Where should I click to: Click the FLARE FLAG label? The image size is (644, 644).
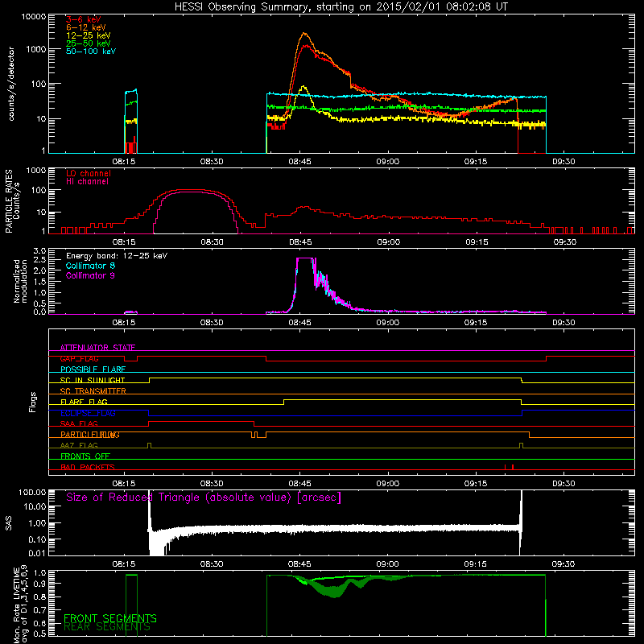pyautogui.click(x=84, y=402)
